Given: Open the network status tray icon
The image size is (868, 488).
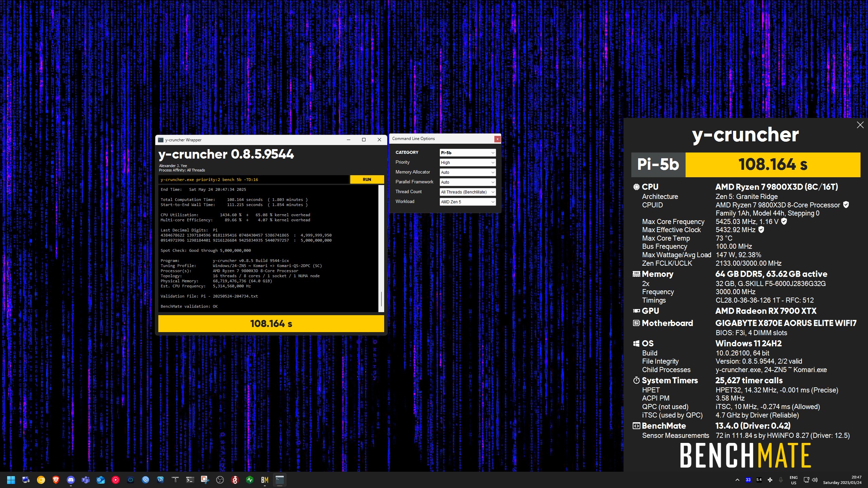Looking at the screenshot, I should tap(807, 480).
